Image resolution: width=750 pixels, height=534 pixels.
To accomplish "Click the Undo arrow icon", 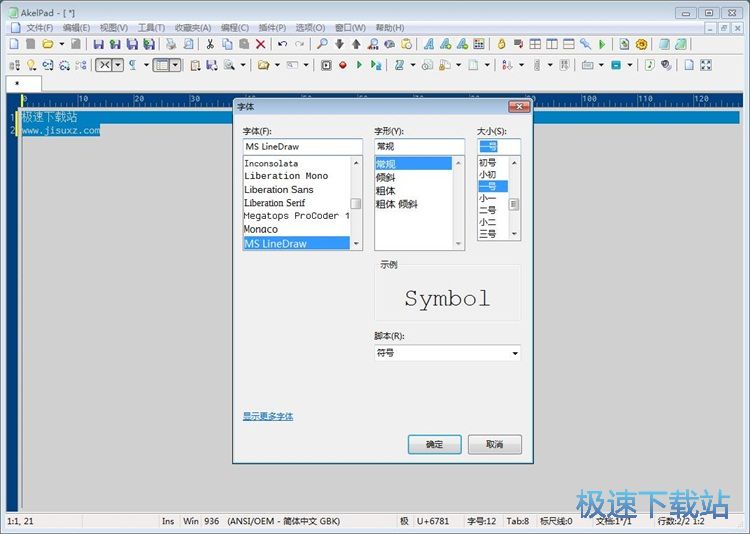I will click(x=283, y=44).
